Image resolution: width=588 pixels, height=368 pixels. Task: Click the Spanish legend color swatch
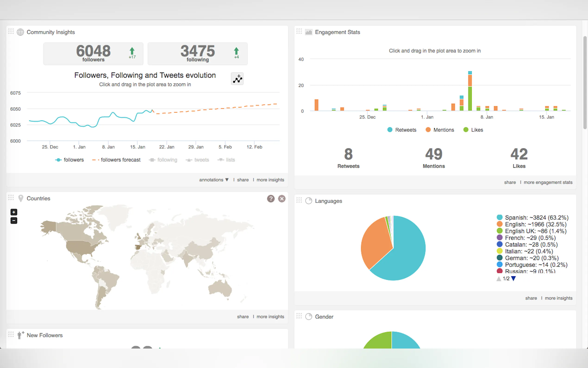click(500, 217)
